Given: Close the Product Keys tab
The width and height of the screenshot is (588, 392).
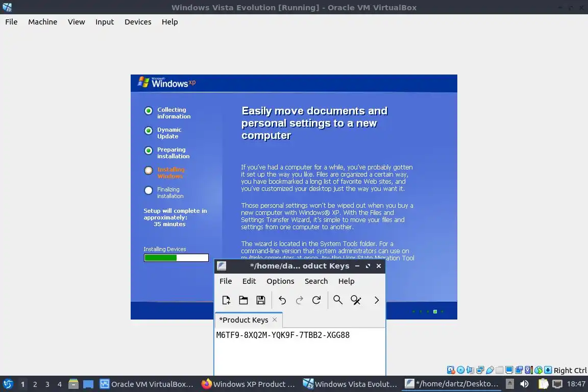Looking at the screenshot, I should pyautogui.click(x=275, y=320).
